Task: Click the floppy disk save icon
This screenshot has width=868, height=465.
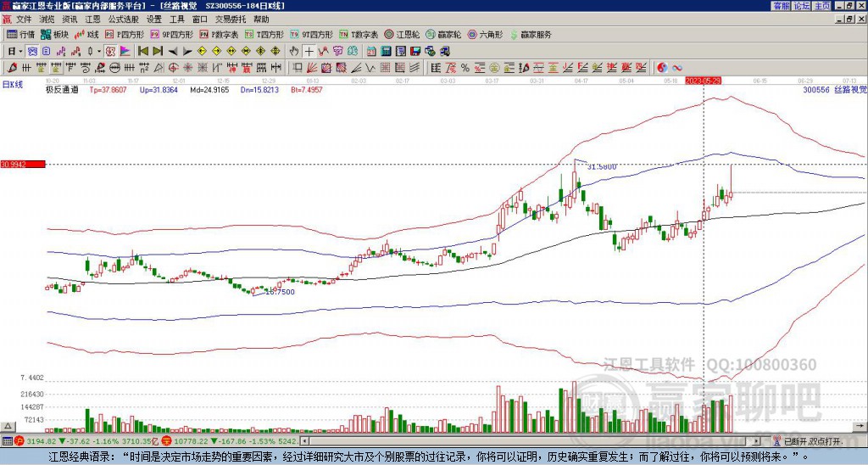Action: [x=415, y=51]
